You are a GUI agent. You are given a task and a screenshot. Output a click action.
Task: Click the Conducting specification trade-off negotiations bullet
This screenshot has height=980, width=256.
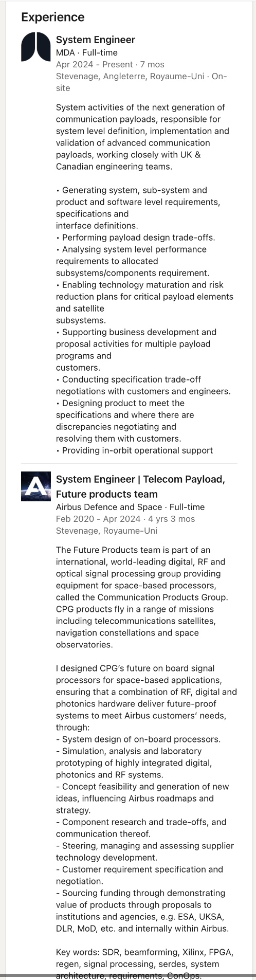coord(143,386)
